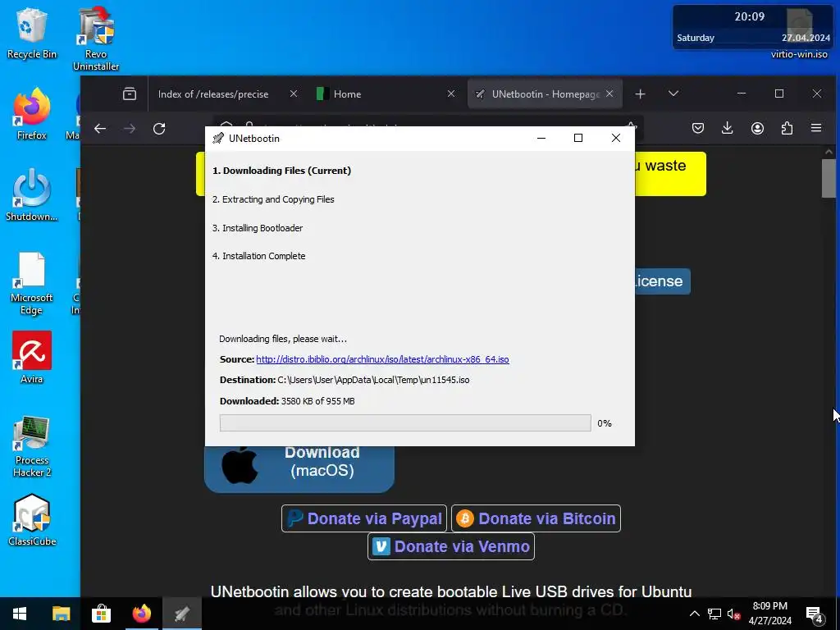Reload the page in Firefox
This screenshot has width=840, height=630.
[x=159, y=129]
